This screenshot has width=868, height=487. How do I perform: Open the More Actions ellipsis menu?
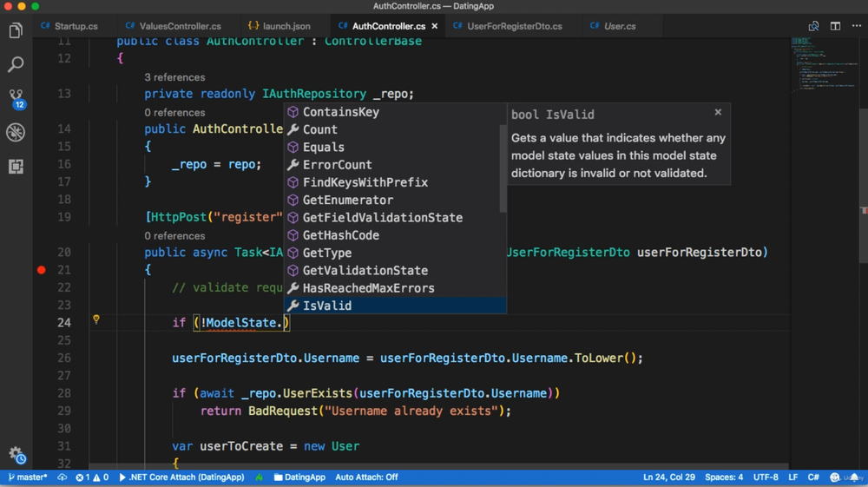pyautogui.click(x=856, y=26)
